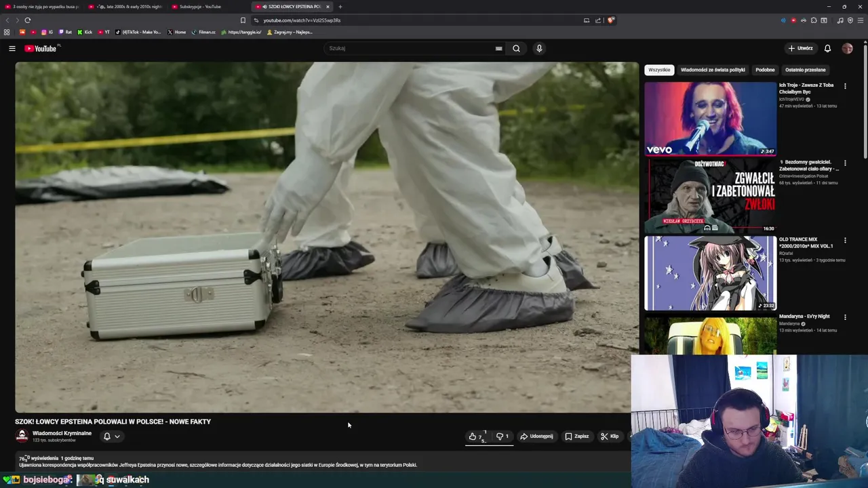Screen dimensions: 868x488
Task: Open the X Home bookmark
Action: point(177,32)
